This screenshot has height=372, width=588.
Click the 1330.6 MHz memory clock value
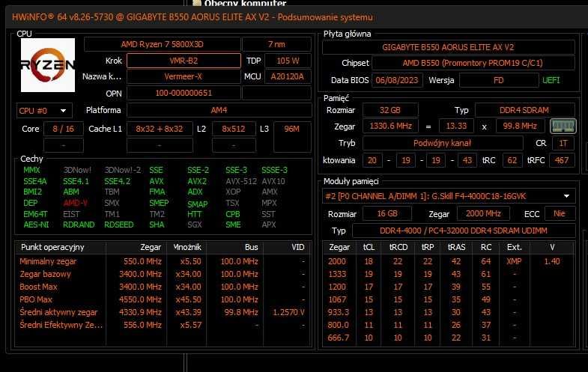(390, 126)
